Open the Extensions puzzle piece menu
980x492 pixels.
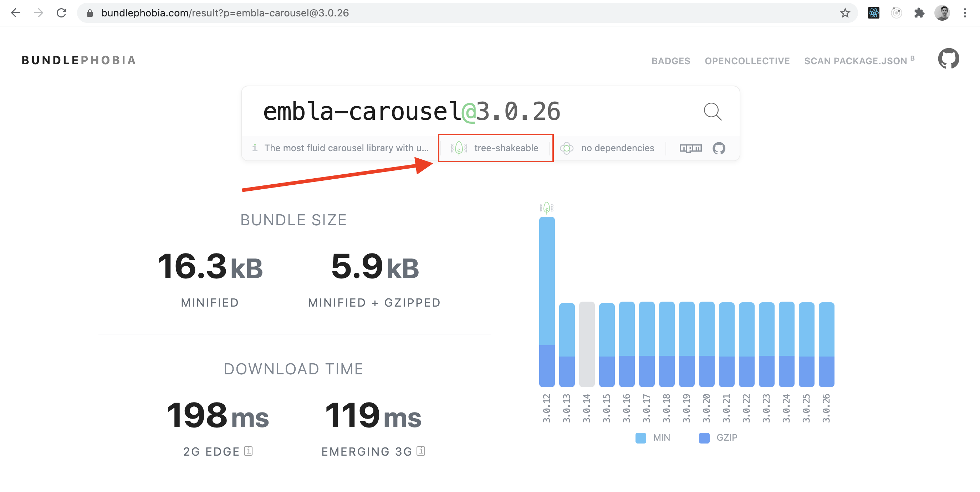pyautogui.click(x=919, y=13)
